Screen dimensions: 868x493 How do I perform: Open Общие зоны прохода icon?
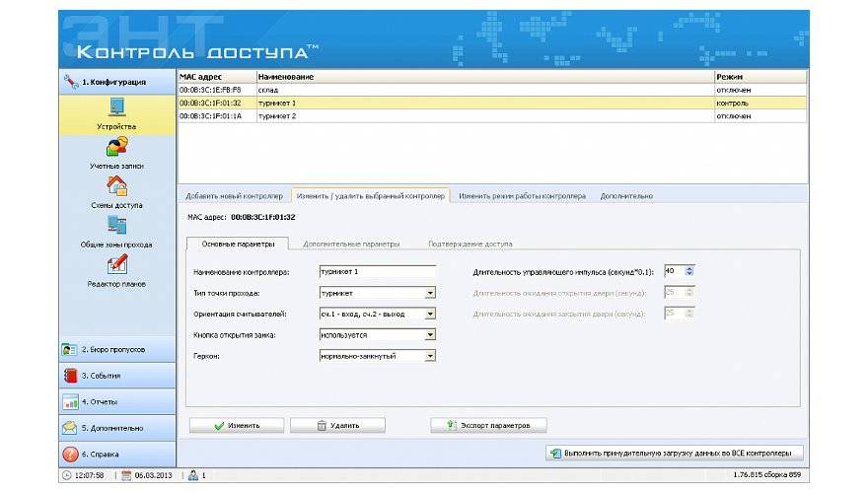pyautogui.click(x=116, y=226)
